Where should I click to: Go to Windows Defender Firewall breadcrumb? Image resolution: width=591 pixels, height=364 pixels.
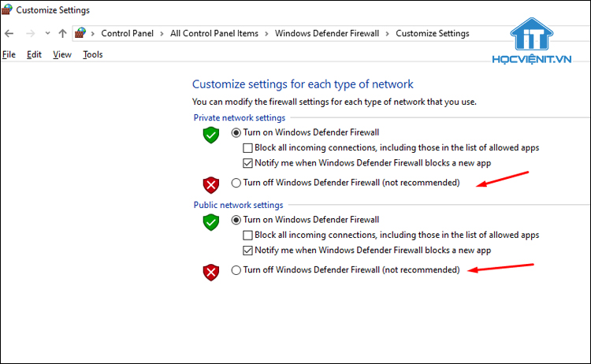327,34
